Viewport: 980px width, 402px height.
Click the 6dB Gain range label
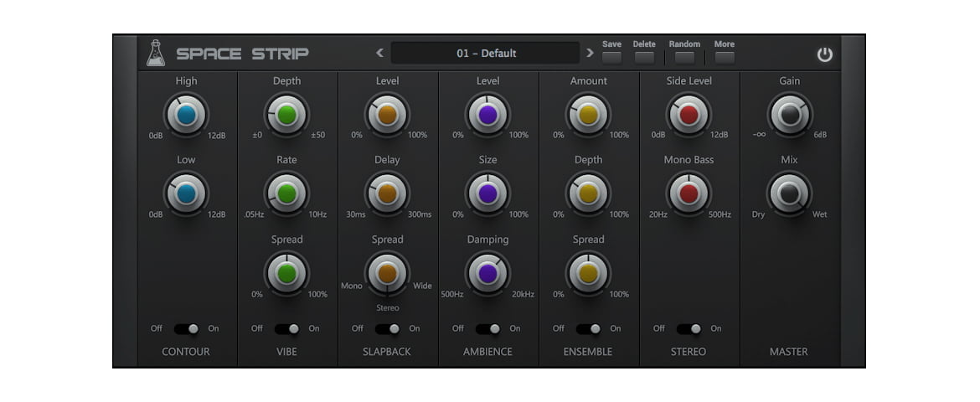[x=820, y=135]
